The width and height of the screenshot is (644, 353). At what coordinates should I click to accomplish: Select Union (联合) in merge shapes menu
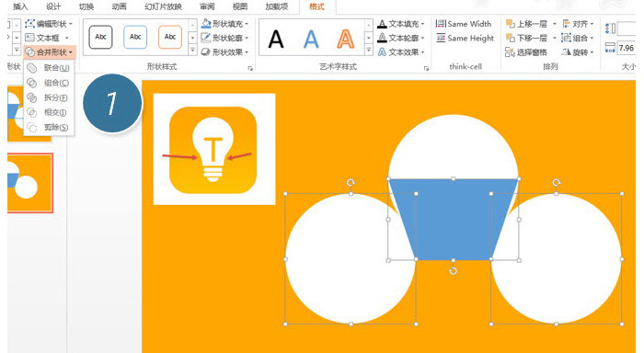tap(49, 68)
